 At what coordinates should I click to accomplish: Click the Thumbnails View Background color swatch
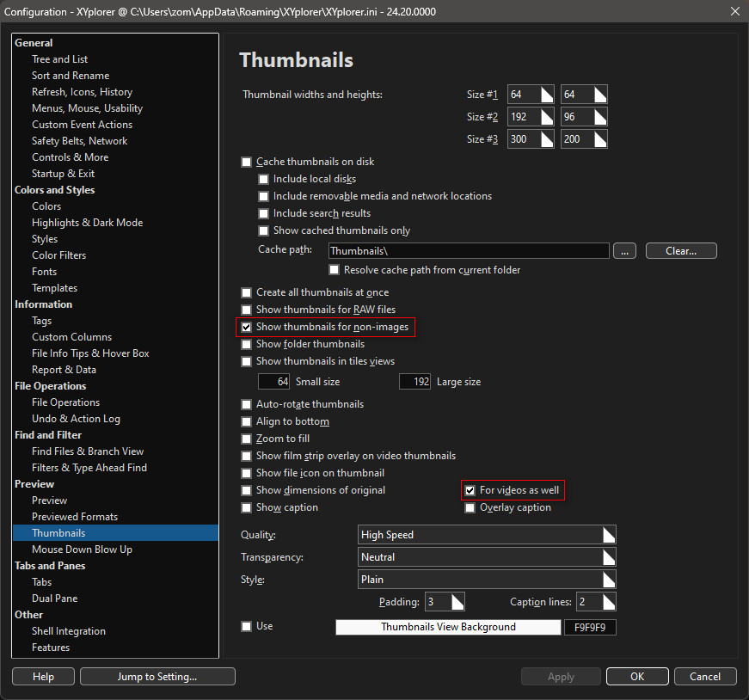448,627
